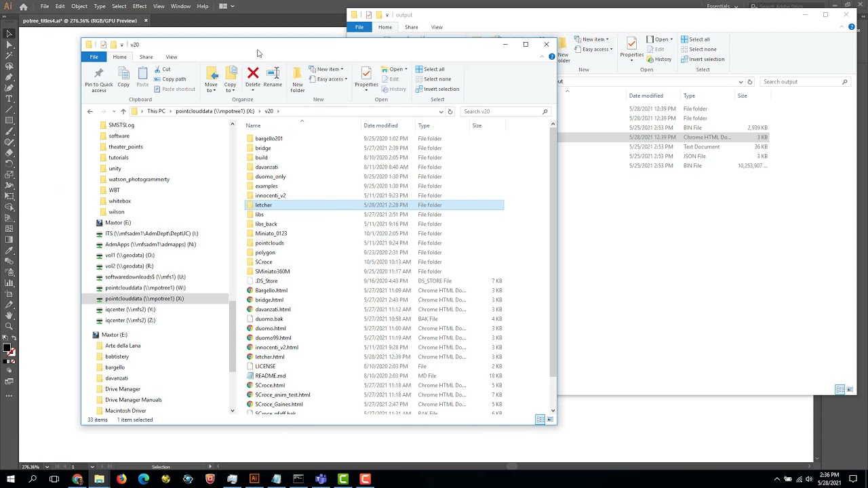
Task: Click Cut in the Clipboard group
Action: (x=162, y=69)
